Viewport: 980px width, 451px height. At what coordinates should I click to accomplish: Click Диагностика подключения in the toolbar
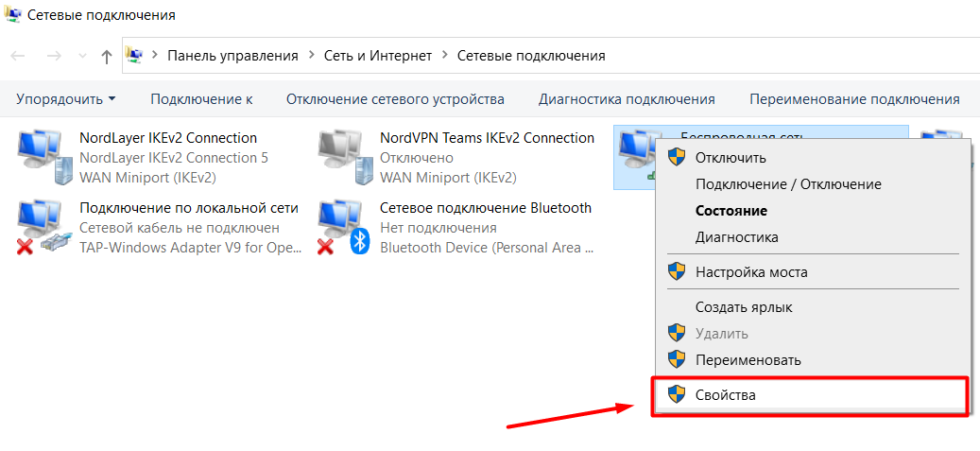click(627, 99)
